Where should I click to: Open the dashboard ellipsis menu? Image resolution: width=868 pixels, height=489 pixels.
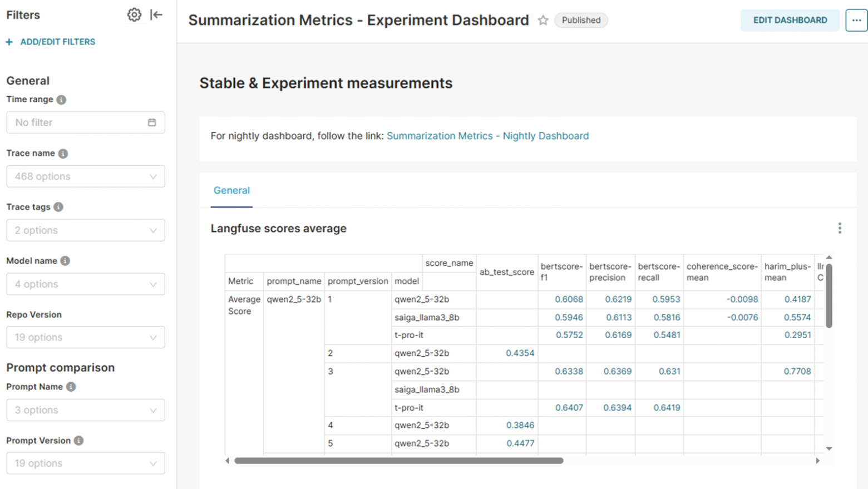pos(856,21)
